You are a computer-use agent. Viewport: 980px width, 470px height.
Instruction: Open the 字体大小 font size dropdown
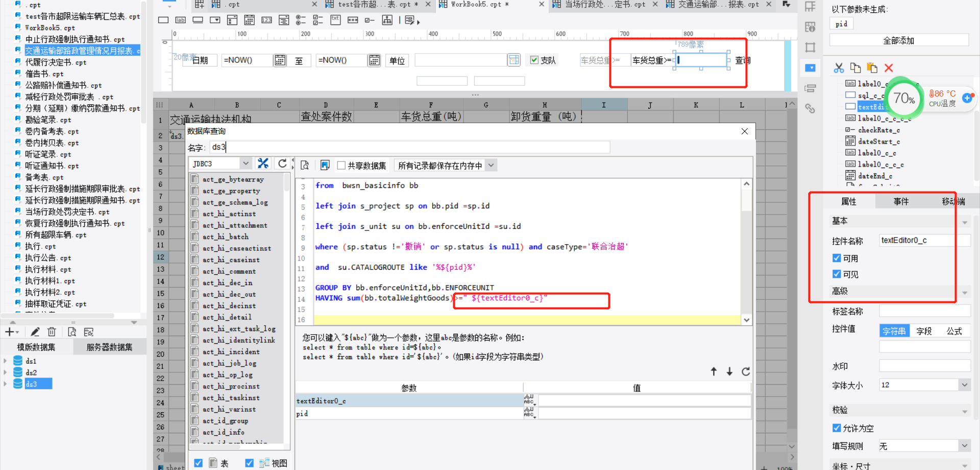965,385
